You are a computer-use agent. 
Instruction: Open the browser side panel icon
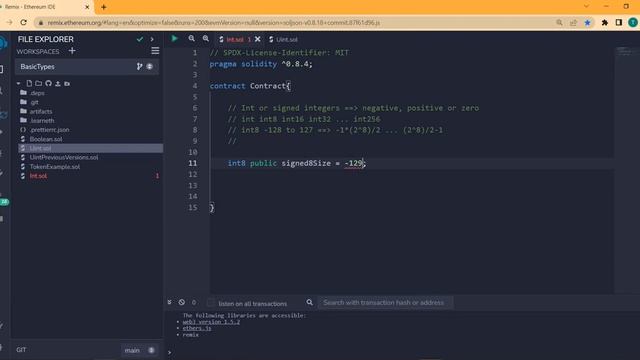(x=619, y=23)
